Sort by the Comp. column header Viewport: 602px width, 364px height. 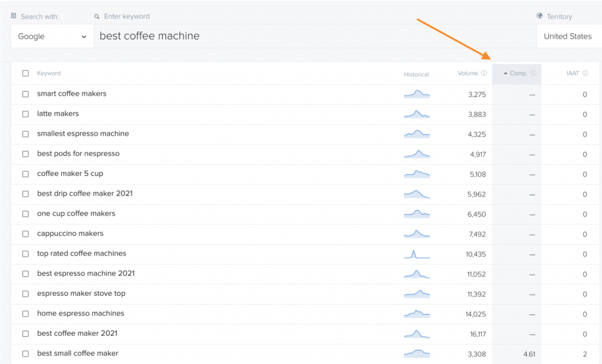click(x=518, y=73)
